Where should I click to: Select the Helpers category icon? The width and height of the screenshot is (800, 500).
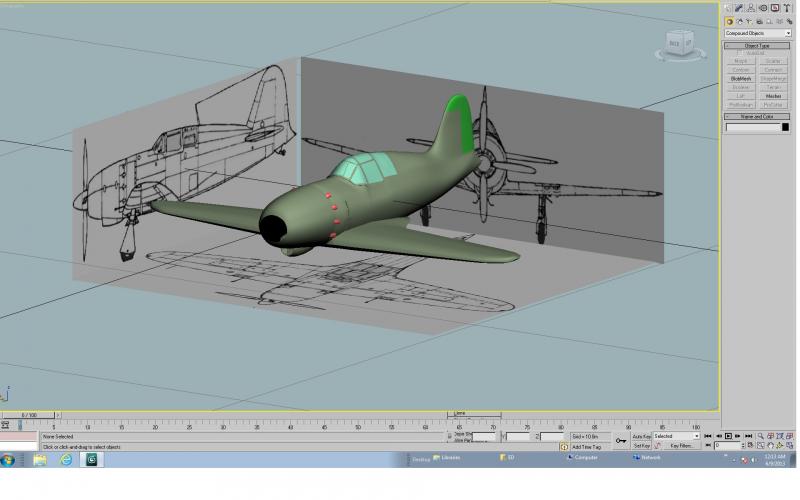tap(769, 22)
